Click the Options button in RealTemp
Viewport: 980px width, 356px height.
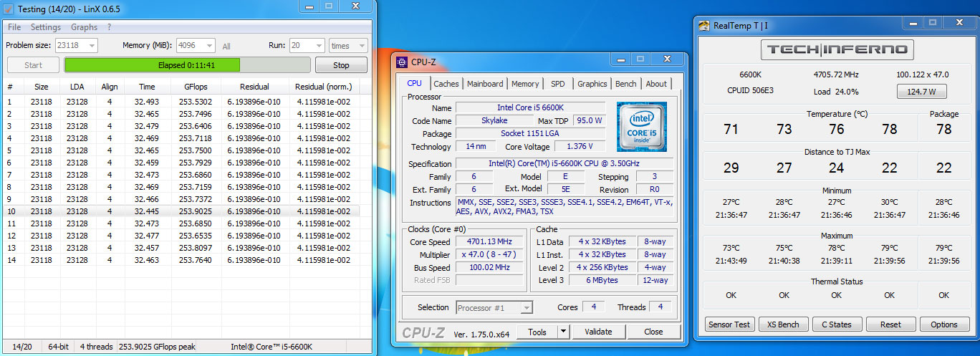click(944, 324)
